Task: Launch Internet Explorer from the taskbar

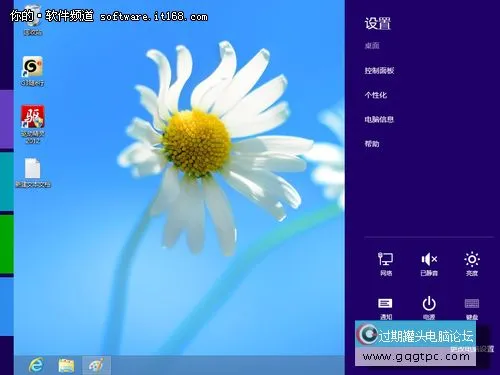Action: (x=36, y=365)
